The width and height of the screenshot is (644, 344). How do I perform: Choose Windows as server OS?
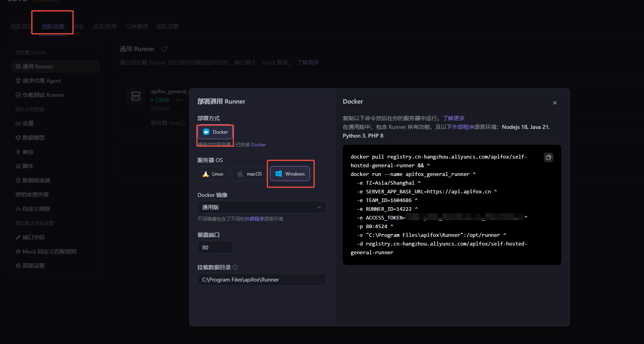290,174
